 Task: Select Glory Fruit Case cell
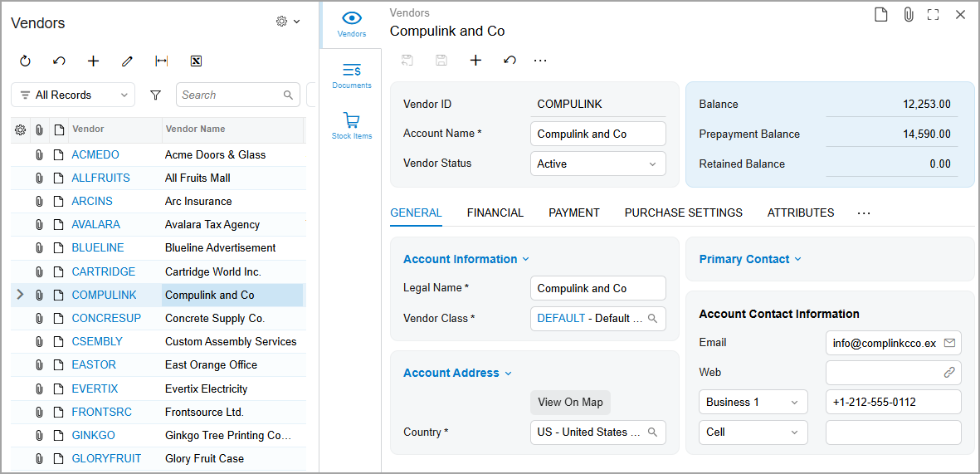tap(232, 459)
